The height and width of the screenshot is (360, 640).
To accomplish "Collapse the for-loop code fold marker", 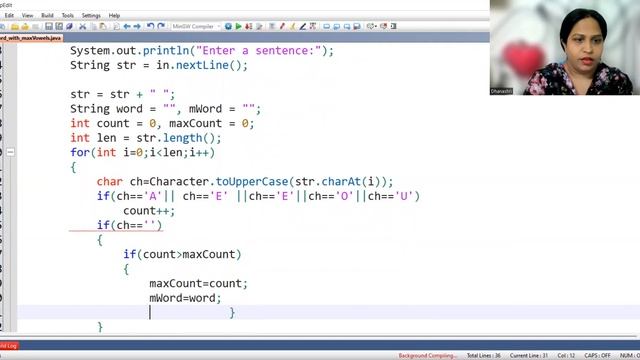I will point(10,152).
